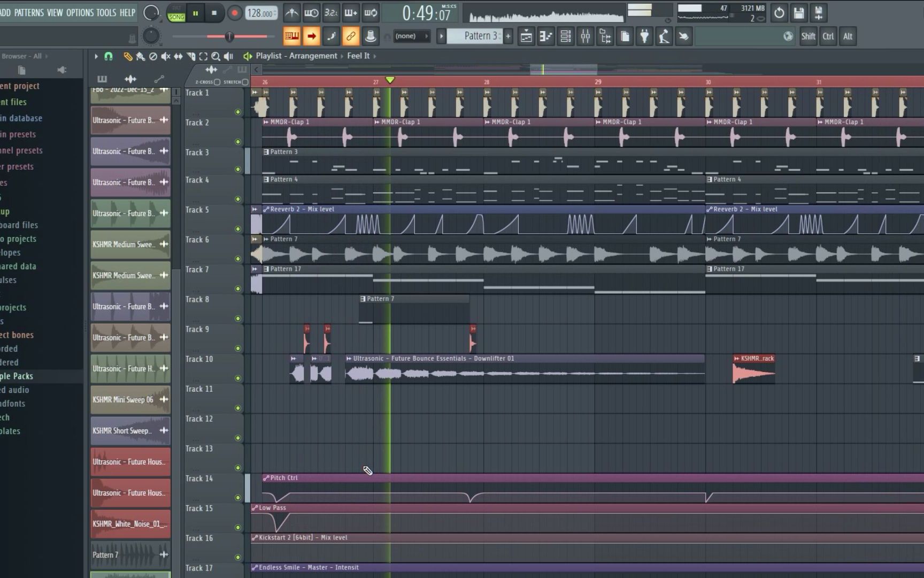
Task: Select the Delete tool in playlist
Action: point(153,56)
